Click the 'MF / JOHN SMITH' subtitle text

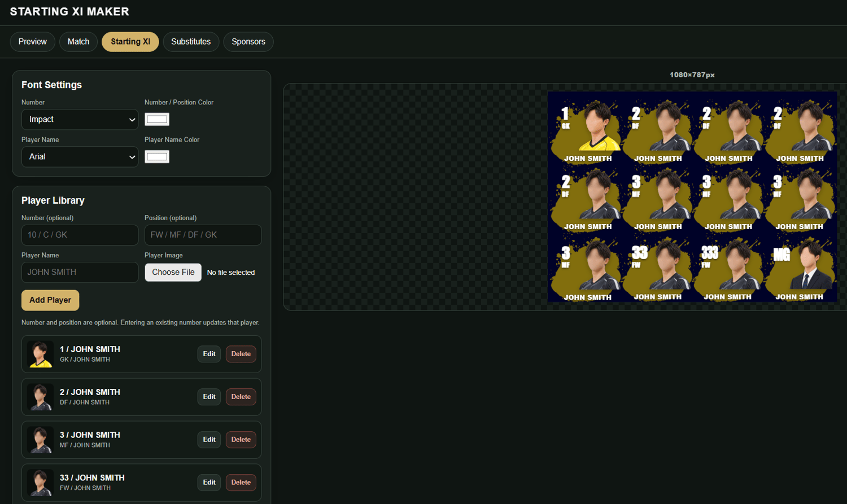pos(85,445)
